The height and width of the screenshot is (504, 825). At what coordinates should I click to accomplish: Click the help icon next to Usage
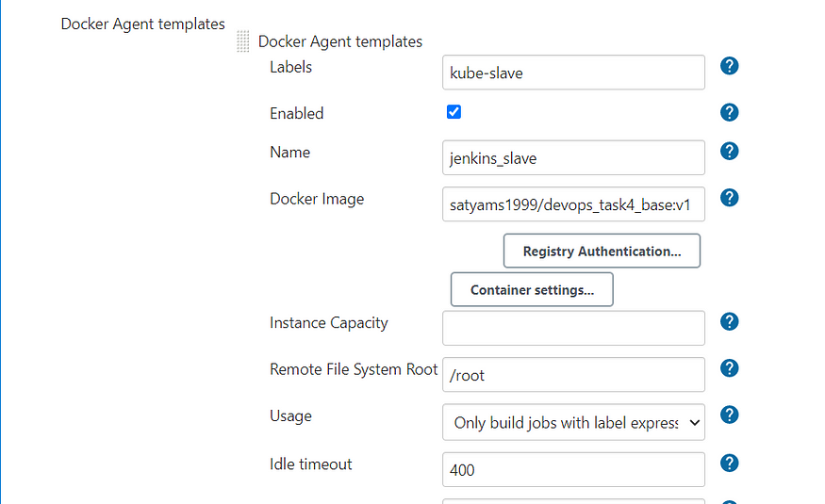coord(729,415)
